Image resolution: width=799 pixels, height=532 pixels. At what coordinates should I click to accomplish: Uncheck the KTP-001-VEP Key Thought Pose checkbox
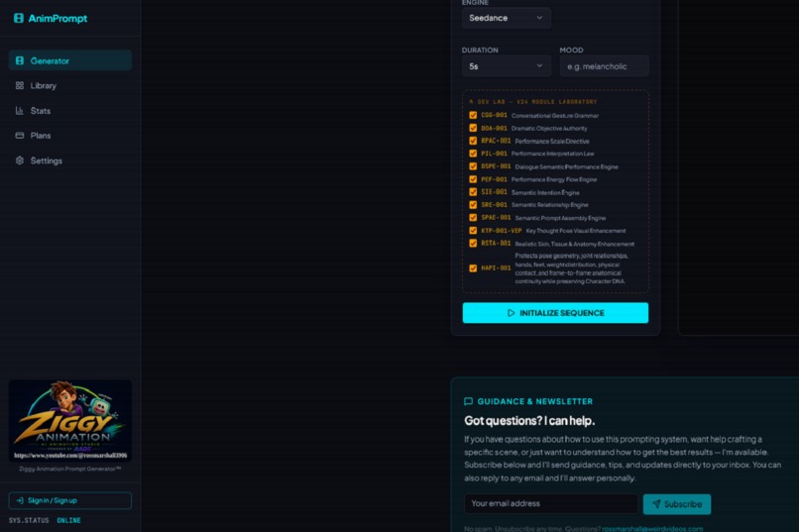473,230
